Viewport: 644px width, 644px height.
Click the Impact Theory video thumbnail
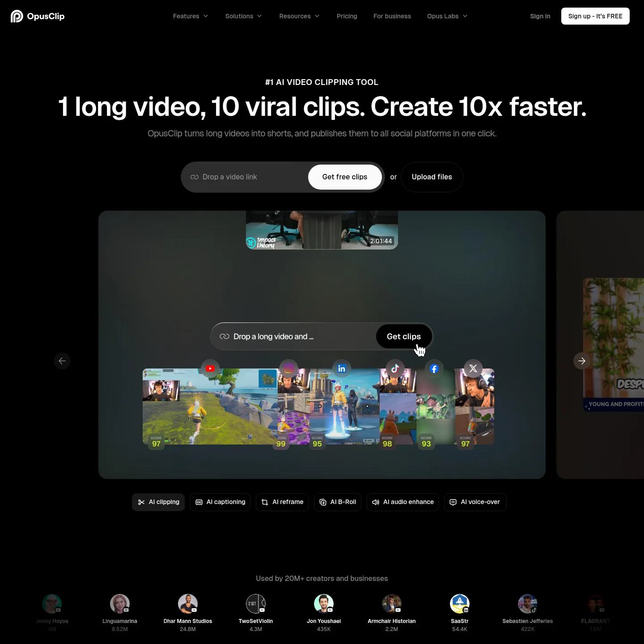coord(322,230)
